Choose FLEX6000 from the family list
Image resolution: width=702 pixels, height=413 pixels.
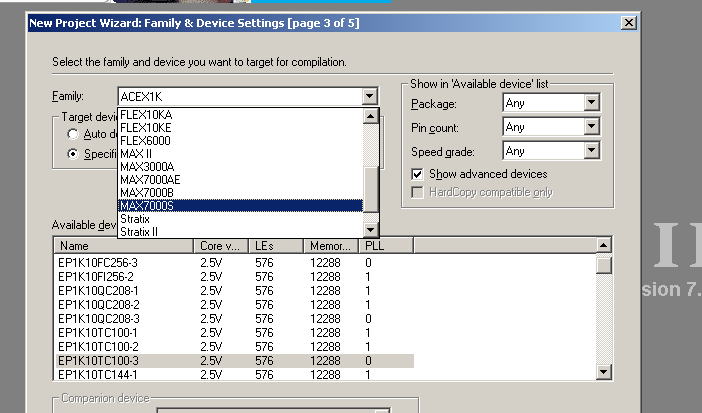click(x=240, y=141)
